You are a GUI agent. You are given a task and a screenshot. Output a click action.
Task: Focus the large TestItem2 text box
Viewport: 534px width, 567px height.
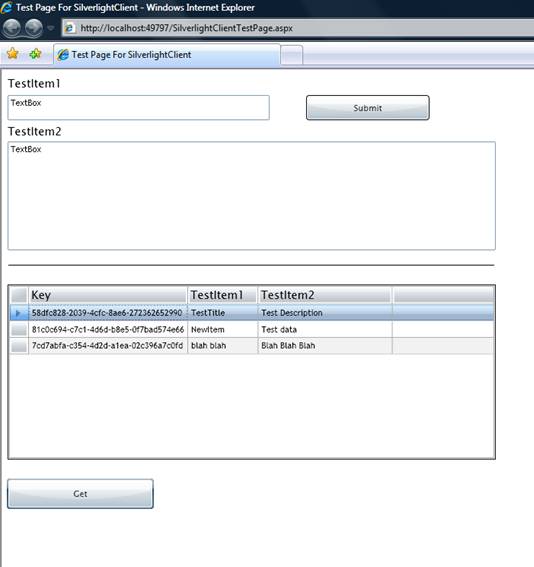click(252, 196)
